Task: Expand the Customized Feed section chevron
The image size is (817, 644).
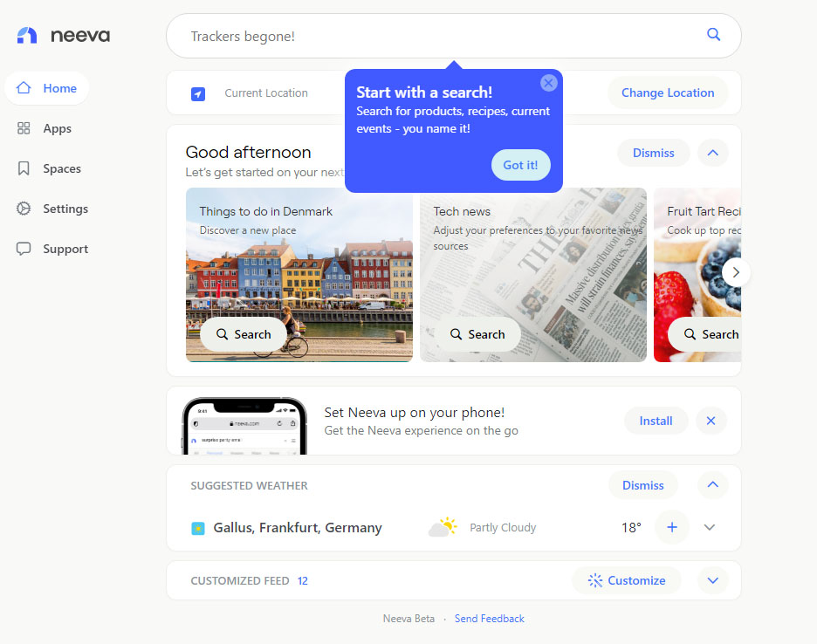Action: tap(713, 580)
